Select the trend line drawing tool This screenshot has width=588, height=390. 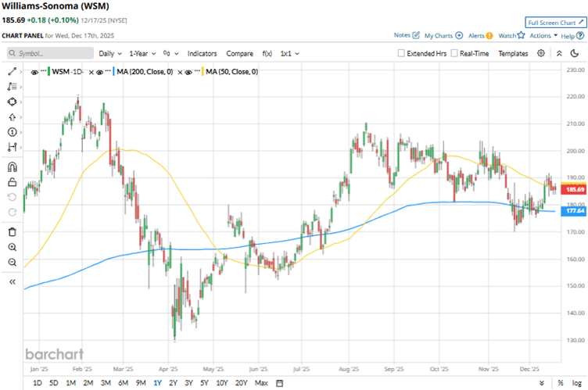click(x=12, y=71)
